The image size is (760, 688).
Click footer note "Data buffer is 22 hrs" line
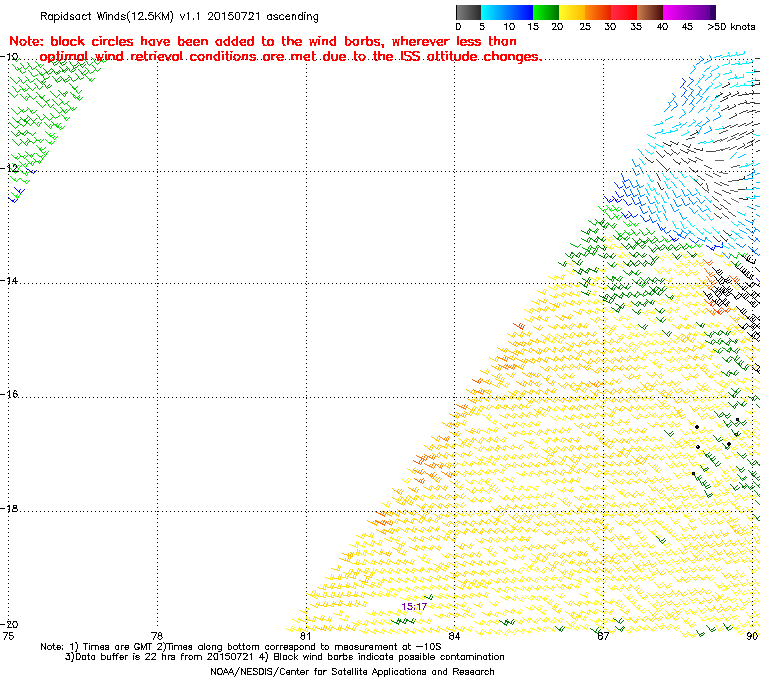tap(285, 657)
